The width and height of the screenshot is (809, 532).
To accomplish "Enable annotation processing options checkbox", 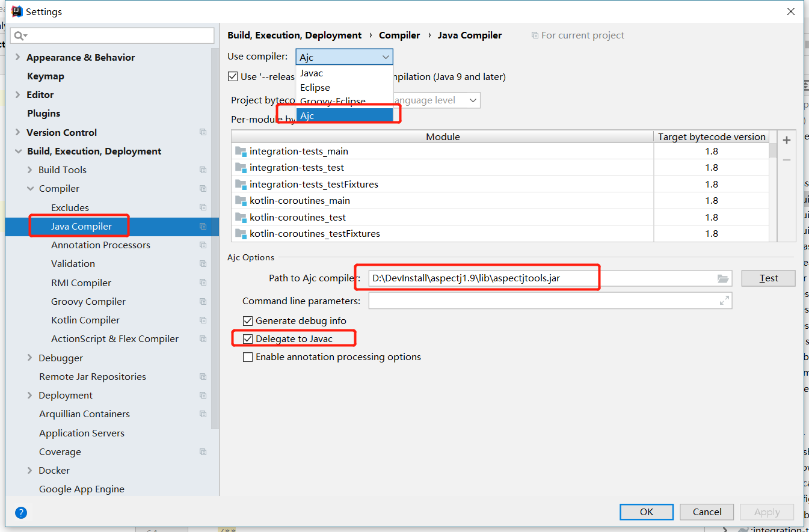I will pyautogui.click(x=248, y=357).
